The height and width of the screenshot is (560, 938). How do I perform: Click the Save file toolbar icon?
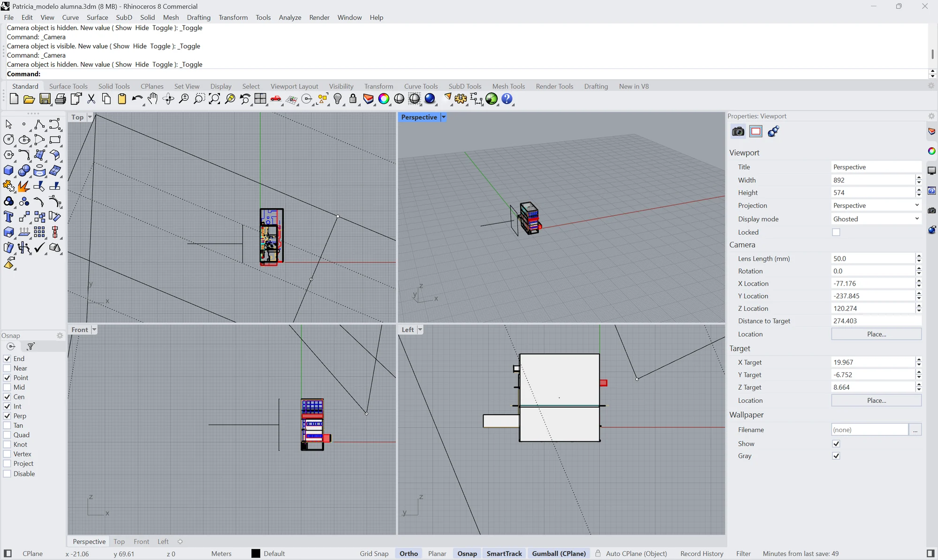45,99
